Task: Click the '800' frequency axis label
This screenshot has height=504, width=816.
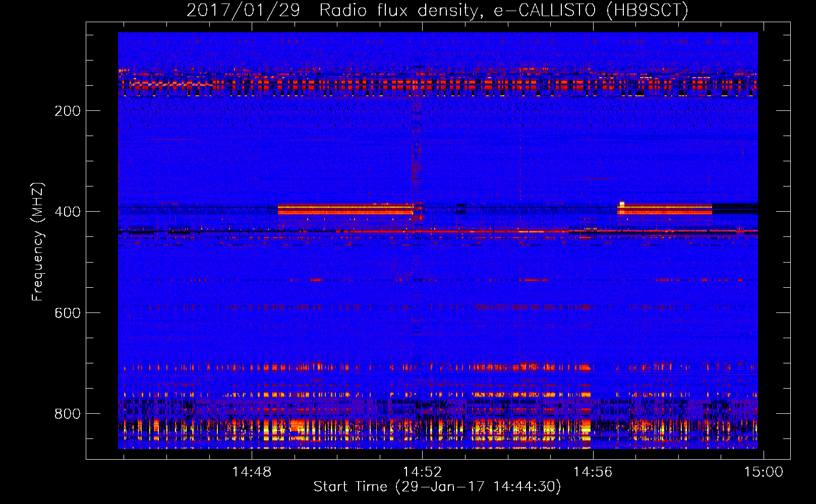Action: tap(68, 414)
